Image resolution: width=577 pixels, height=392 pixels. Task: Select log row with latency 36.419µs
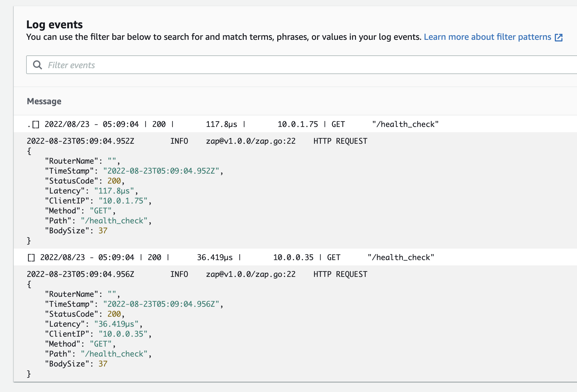pos(295,257)
